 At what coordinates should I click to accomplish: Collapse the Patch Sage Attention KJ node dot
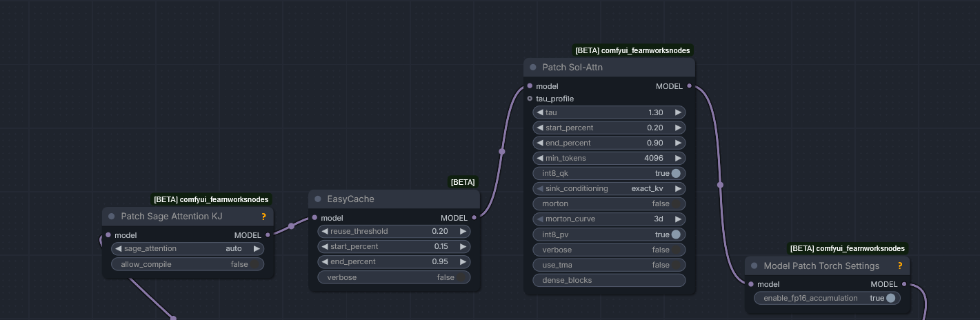pos(112,216)
